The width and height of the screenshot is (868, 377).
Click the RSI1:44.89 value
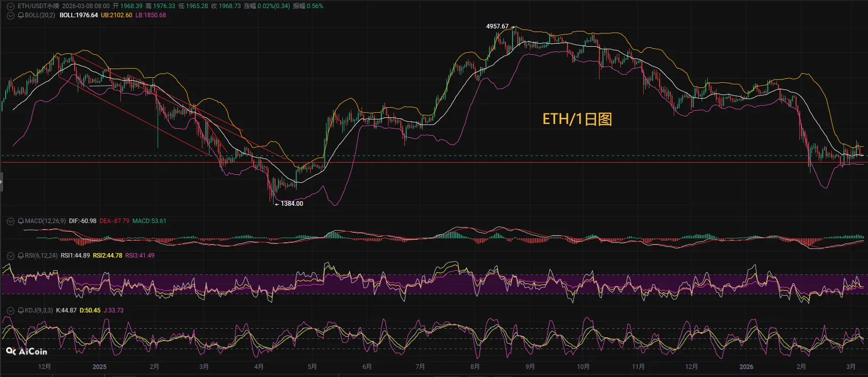coord(75,256)
